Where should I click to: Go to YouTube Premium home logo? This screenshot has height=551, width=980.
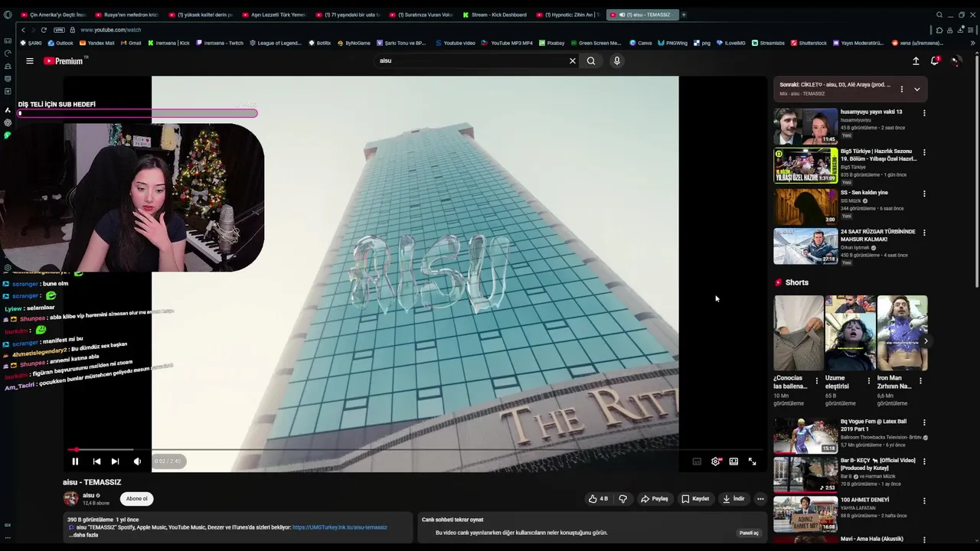coord(63,60)
